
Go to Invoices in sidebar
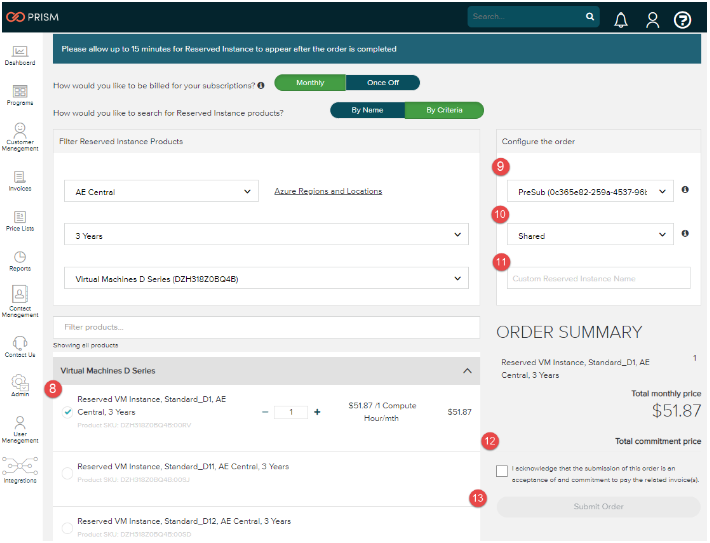point(20,180)
